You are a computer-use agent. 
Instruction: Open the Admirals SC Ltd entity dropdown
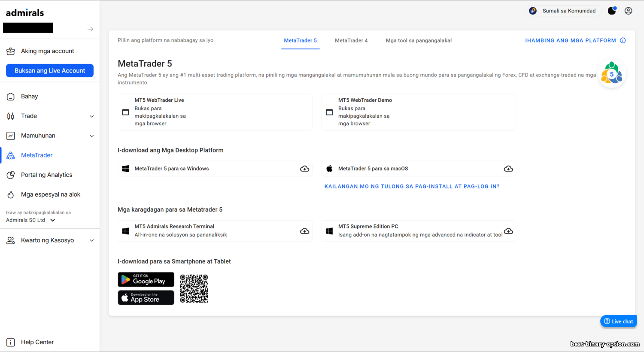pos(53,220)
